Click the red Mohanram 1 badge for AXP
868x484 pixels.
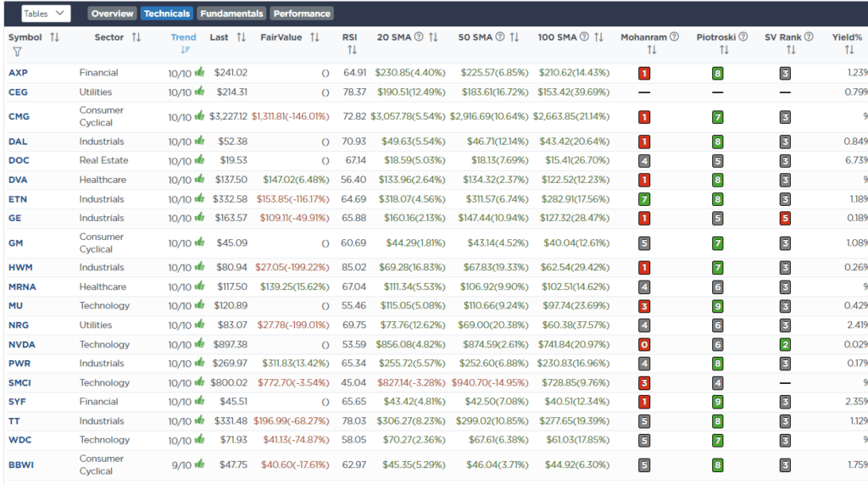tap(644, 73)
